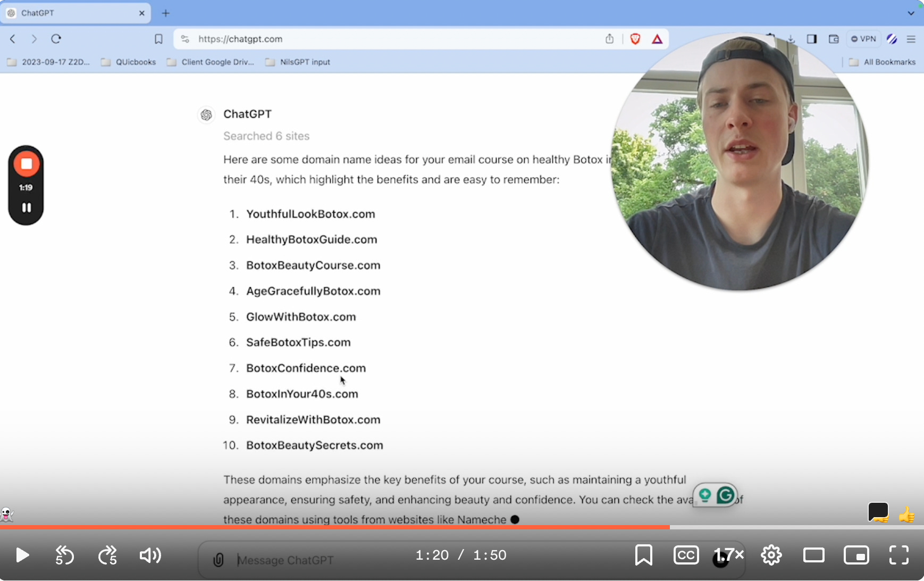Click BotoxBeautyCourse.com list item
The height and width of the screenshot is (581, 924).
click(313, 265)
